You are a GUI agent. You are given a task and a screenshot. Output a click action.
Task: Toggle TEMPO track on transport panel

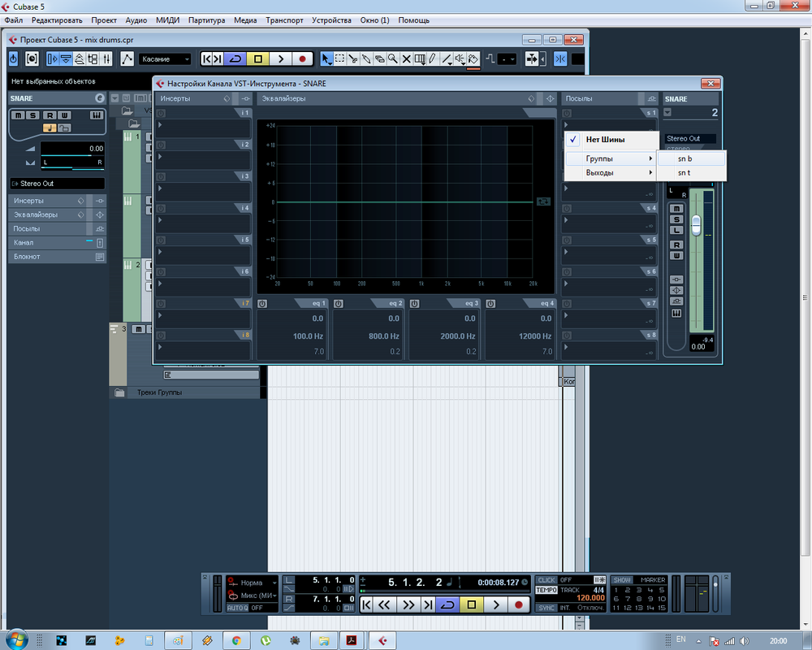pyautogui.click(x=546, y=590)
